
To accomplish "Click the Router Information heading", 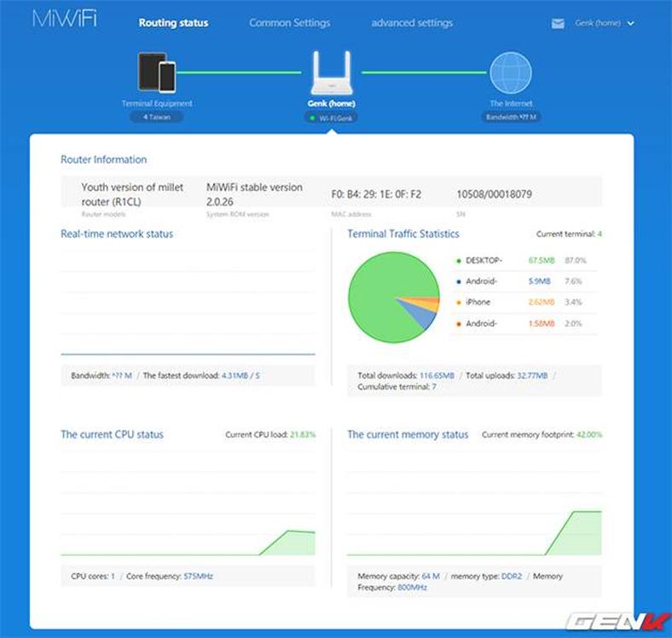I will (104, 159).
